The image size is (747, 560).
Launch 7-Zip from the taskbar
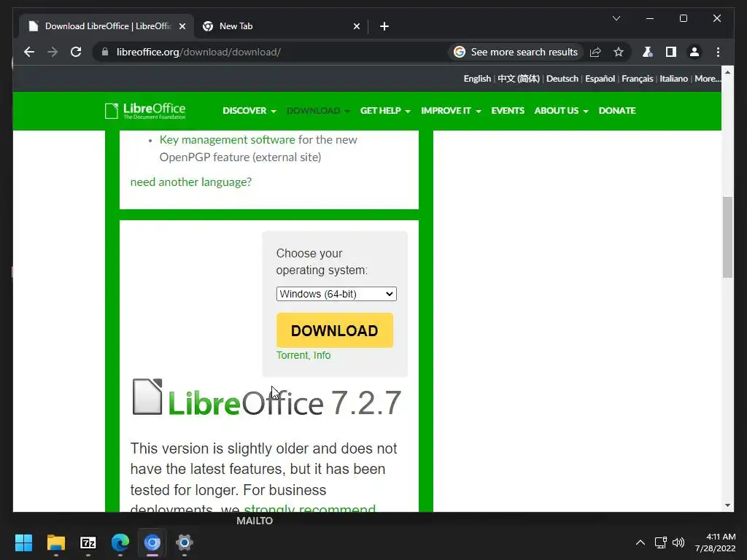[88, 542]
